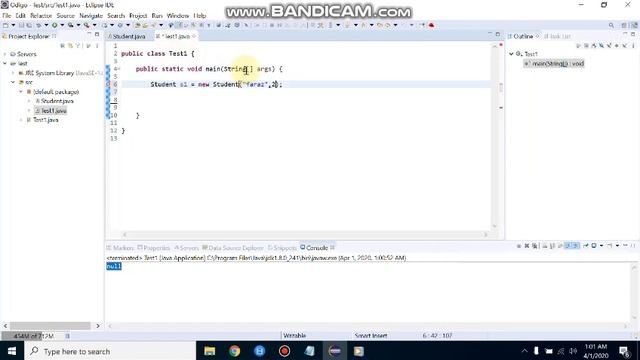The image size is (640, 360).
Task: Close the Test1.java editor tab
Action: pyautogui.click(x=194, y=36)
